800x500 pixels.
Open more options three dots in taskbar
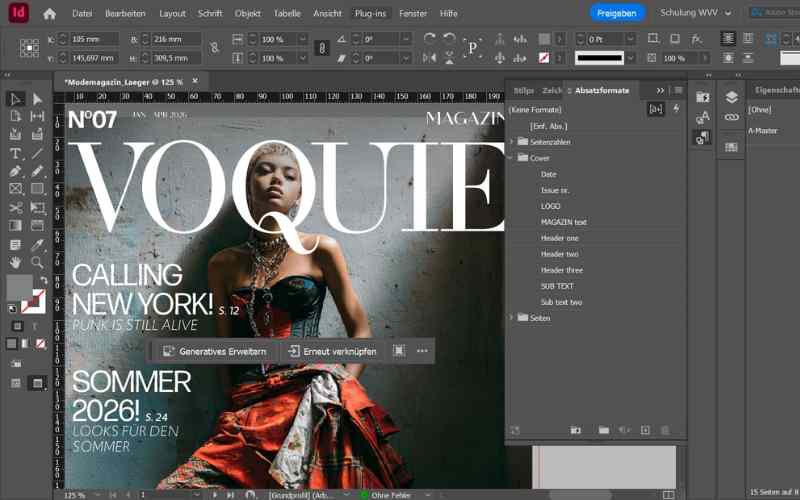422,351
